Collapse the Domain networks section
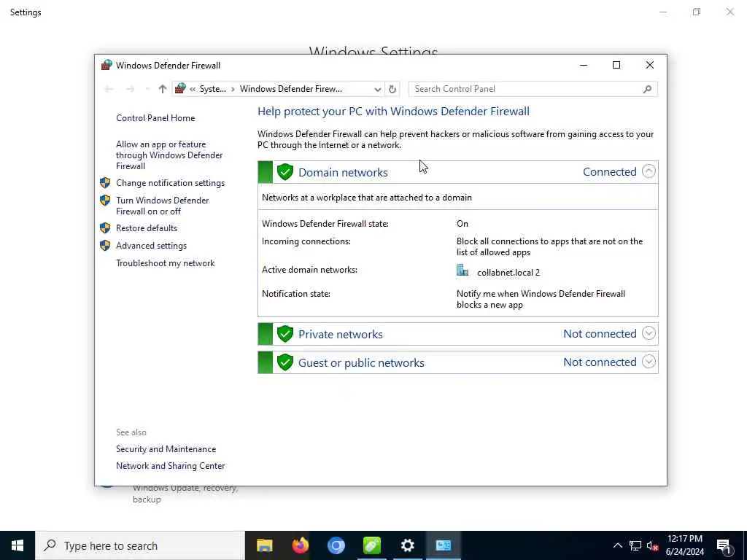 point(649,171)
